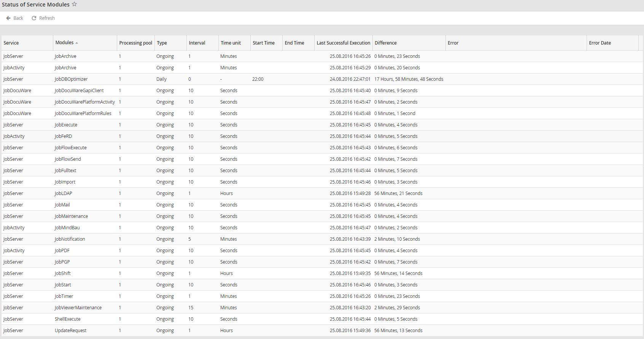This screenshot has height=339, width=644.
Task: Sort by Error Date column header
Action: (x=613, y=43)
